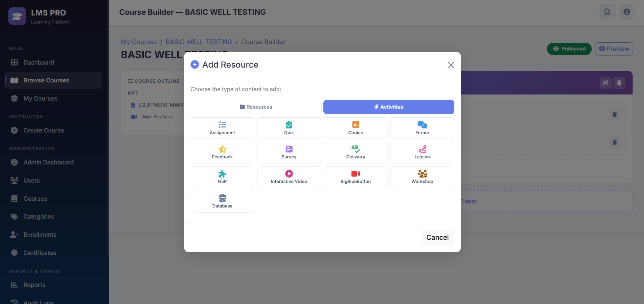Pick the Quiz activity card

289,128
